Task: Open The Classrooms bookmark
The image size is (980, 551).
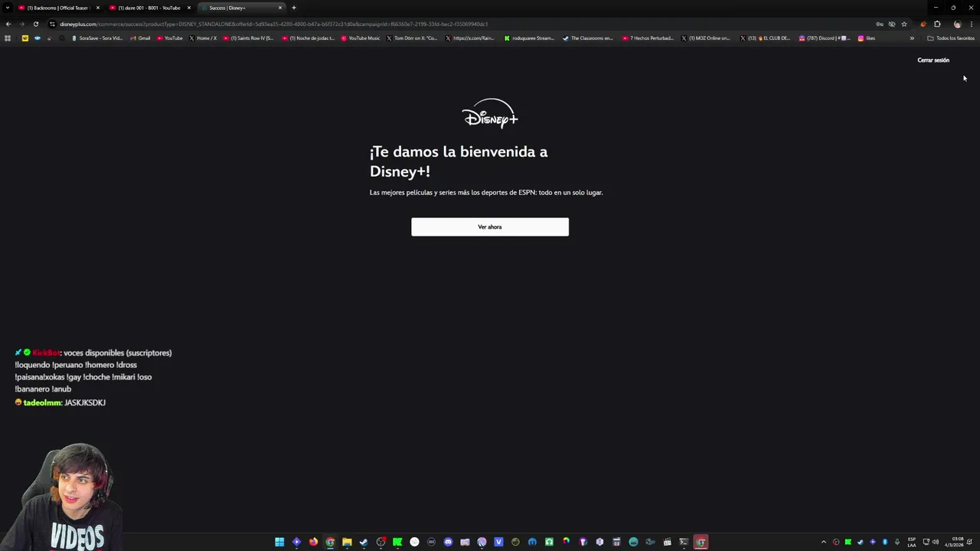Action: tap(588, 37)
